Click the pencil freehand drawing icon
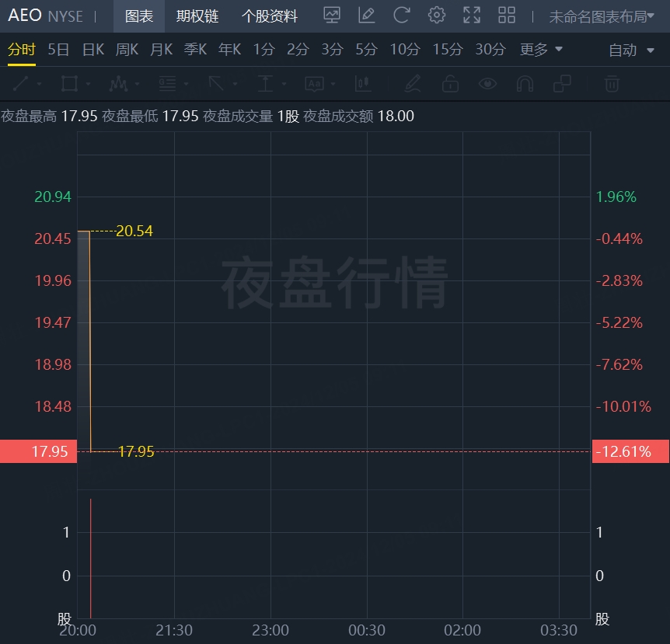 point(413,84)
